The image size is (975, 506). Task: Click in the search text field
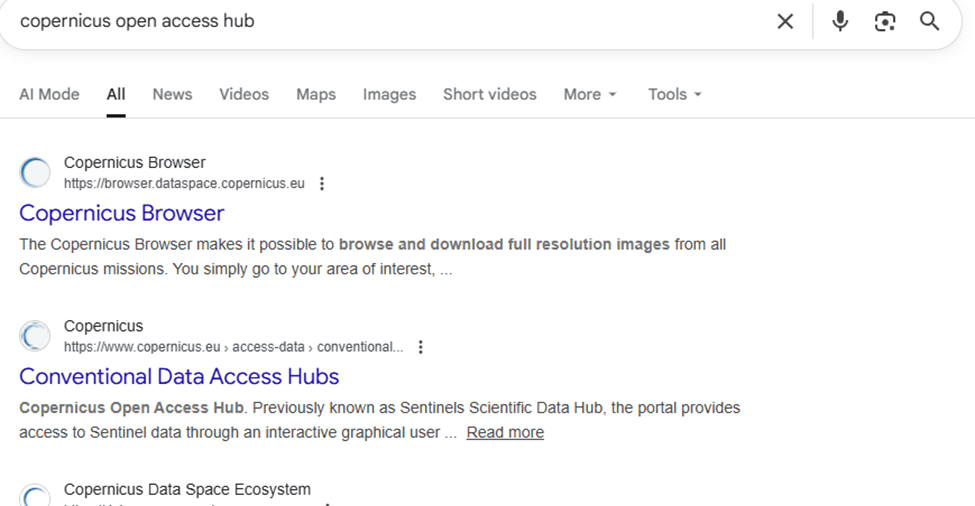[400, 21]
